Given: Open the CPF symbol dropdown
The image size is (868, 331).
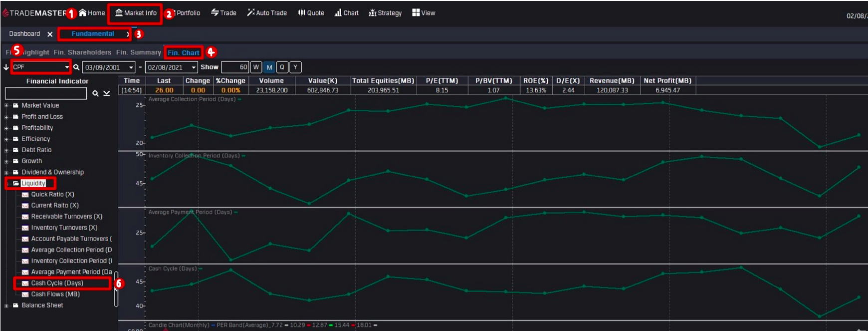Looking at the screenshot, I should tap(67, 67).
